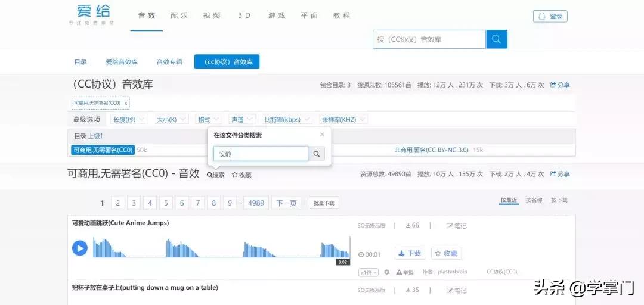
Task: Open the x1倍 playback speed dropdown
Action: pyautogui.click(x=369, y=272)
